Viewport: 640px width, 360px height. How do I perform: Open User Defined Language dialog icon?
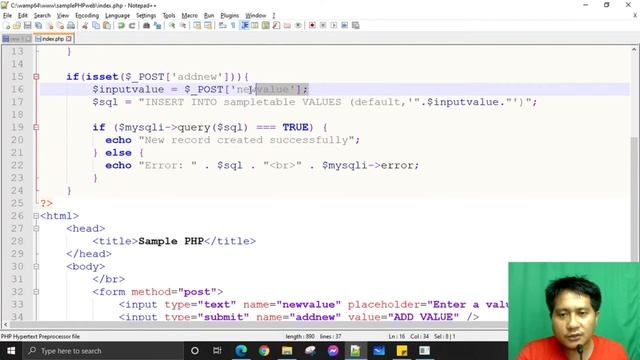(x=255, y=25)
